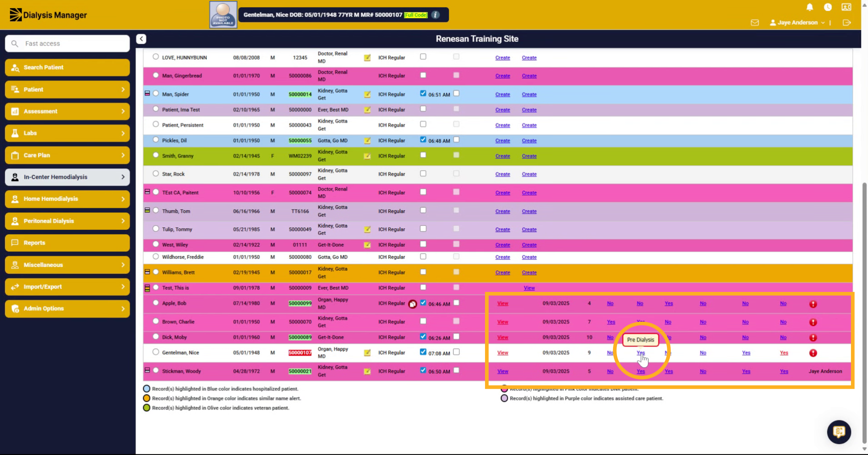Expand the Labs menu section
Image resolution: width=868 pixels, height=455 pixels.
tap(68, 133)
